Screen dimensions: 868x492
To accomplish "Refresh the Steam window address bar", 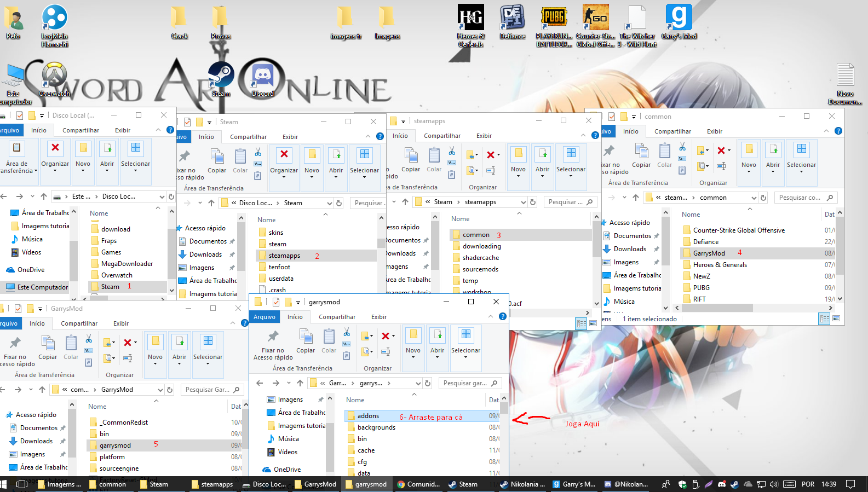I will pos(339,203).
